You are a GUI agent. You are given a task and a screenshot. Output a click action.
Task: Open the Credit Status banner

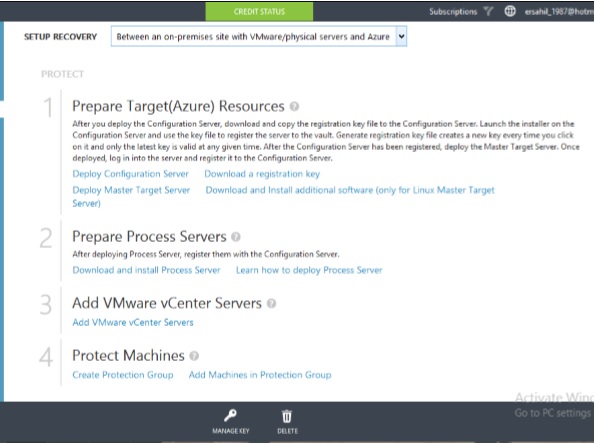click(x=259, y=11)
